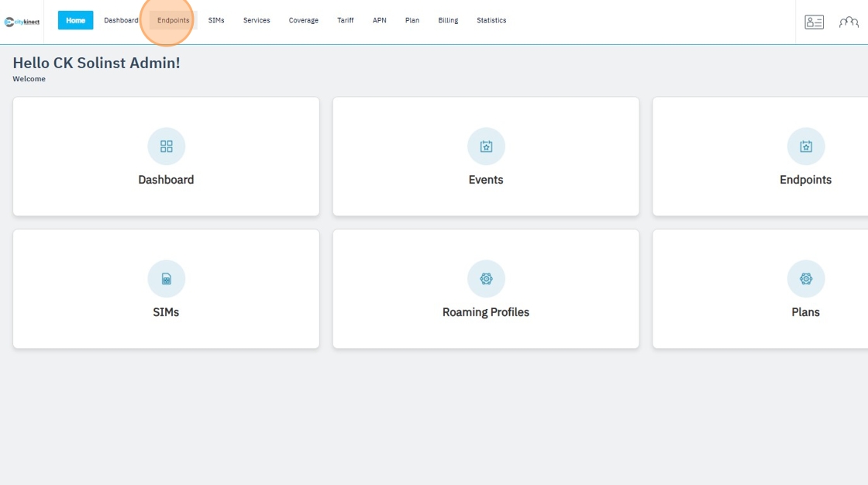
Task: Open the Endpoints card label
Action: [805, 180]
